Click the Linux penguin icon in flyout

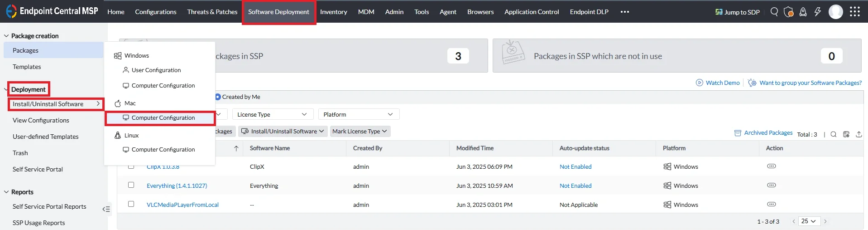pyautogui.click(x=118, y=135)
